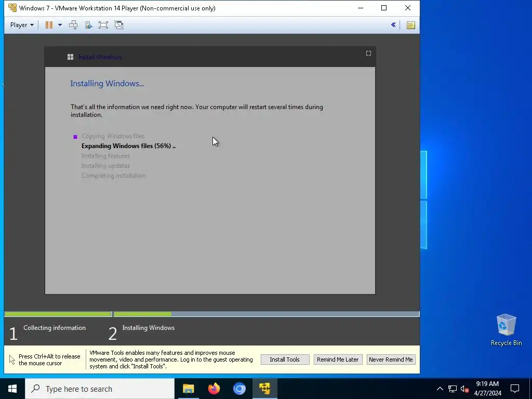This screenshot has width=532, height=399.
Task: Open the removable devices toolbar icon
Action: tap(88, 25)
